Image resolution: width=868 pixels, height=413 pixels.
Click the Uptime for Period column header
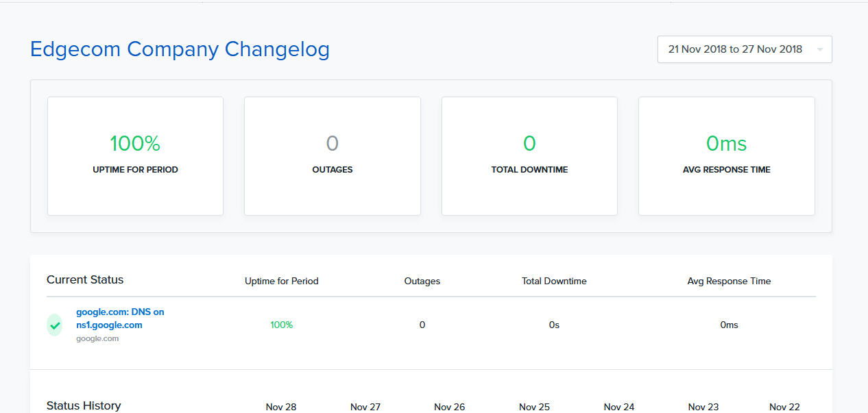pos(282,281)
